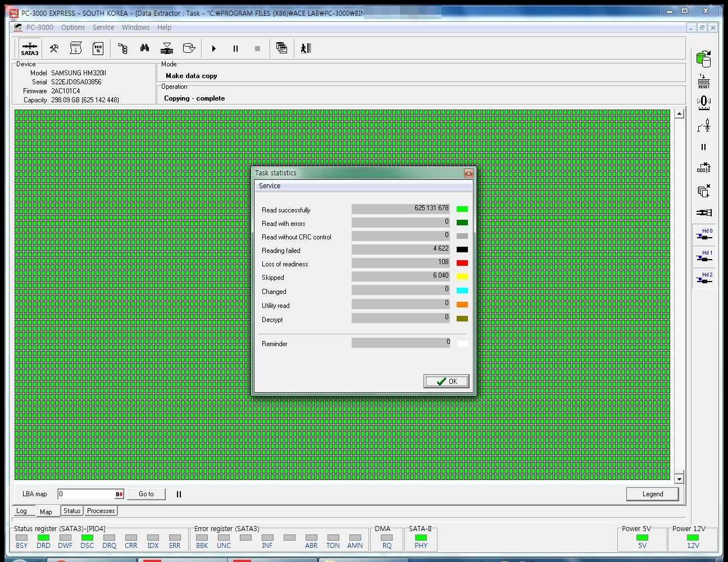Toggle head Hd 1 button
Image resolution: width=728 pixels, height=562 pixels.
click(x=704, y=256)
